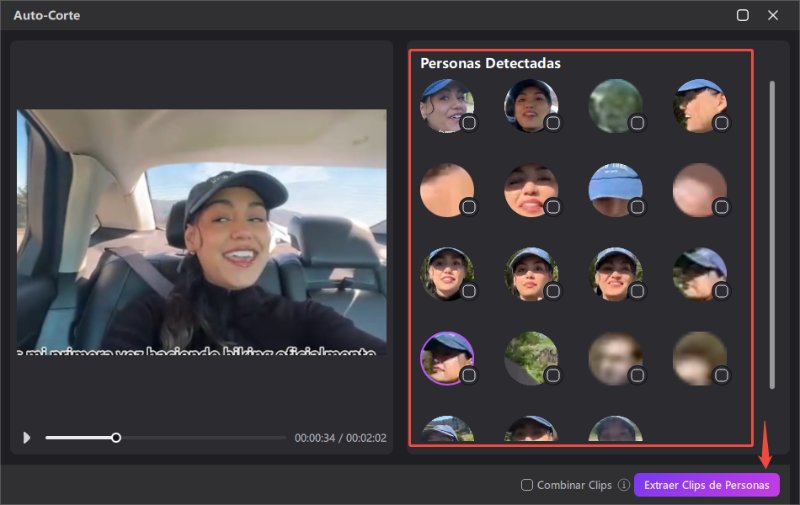Viewport: 800px width, 505px height.
Task: Tick checkbox on close-up lips face thumbnail
Action: click(553, 207)
